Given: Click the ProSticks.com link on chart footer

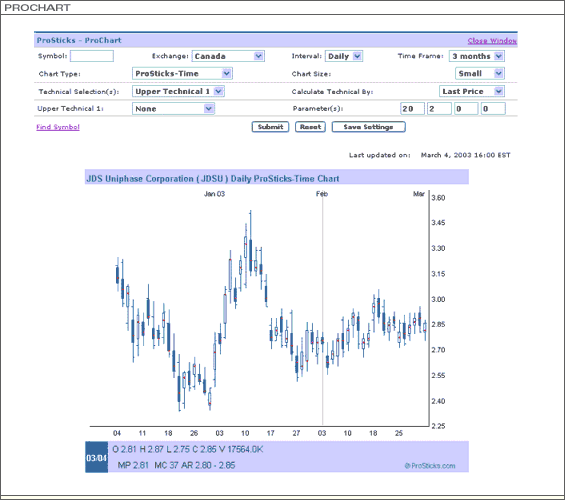Looking at the screenshot, I should click(430, 466).
